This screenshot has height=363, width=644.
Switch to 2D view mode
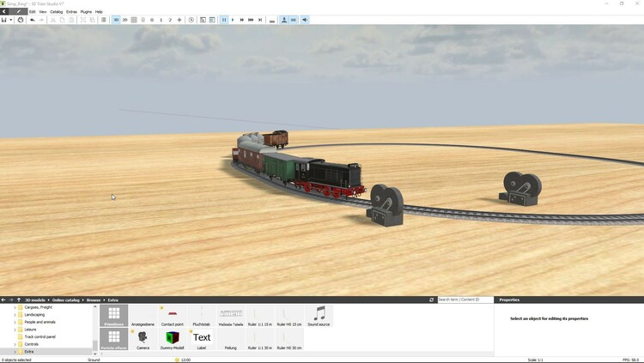point(125,20)
